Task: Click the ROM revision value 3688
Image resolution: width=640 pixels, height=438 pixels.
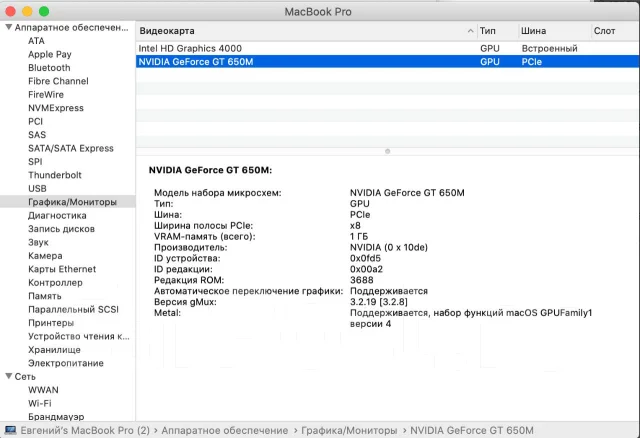Action: (362, 280)
